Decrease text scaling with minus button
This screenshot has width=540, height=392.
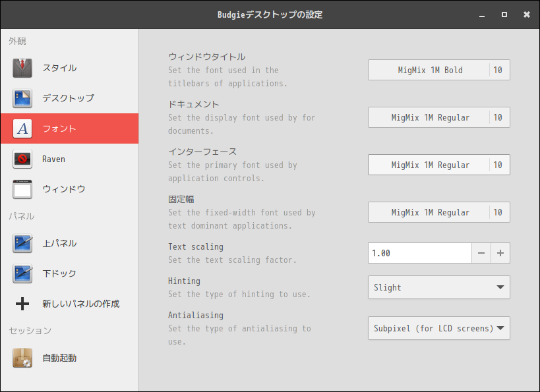[x=481, y=253]
